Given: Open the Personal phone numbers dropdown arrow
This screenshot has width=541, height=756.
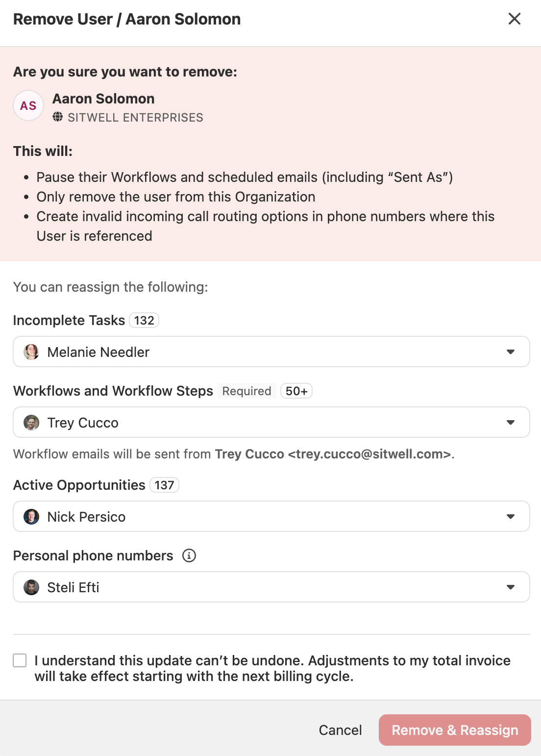Looking at the screenshot, I should pyautogui.click(x=511, y=587).
